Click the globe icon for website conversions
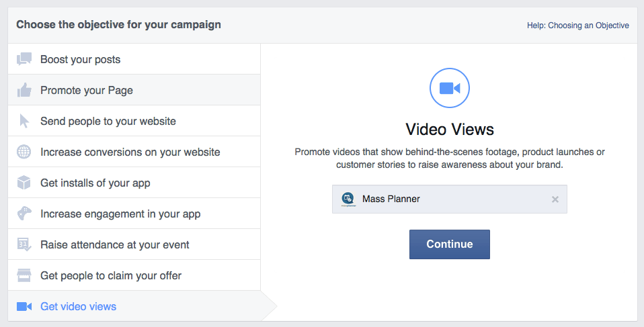This screenshot has width=644, height=327. point(24,152)
